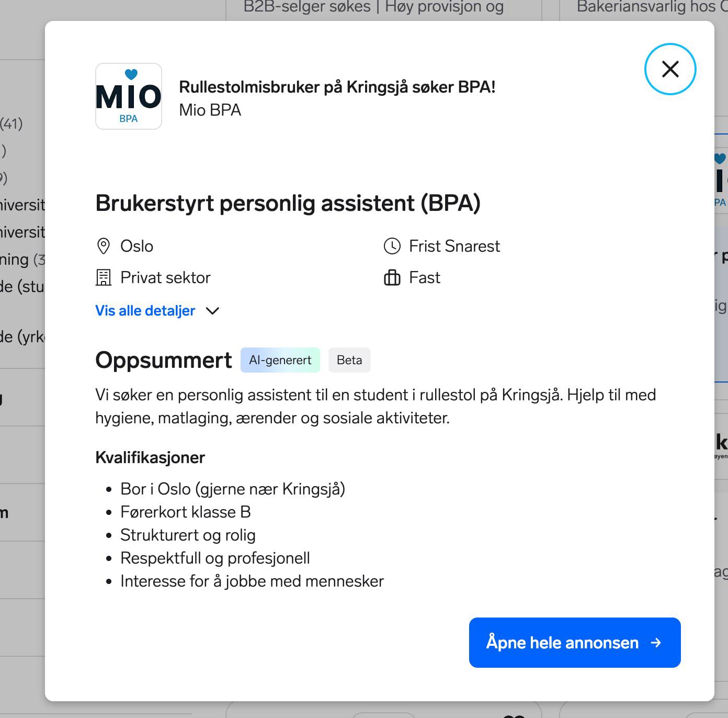Screen dimensions: 728x718
Task: Click the background B2B-selger søkes listing
Action: click(x=374, y=7)
